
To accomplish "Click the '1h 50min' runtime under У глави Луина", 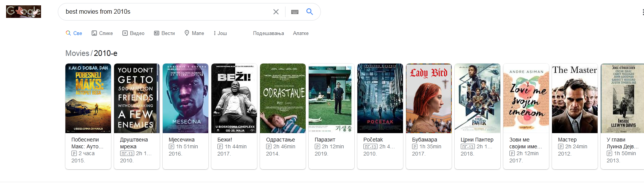I will click(x=625, y=153).
